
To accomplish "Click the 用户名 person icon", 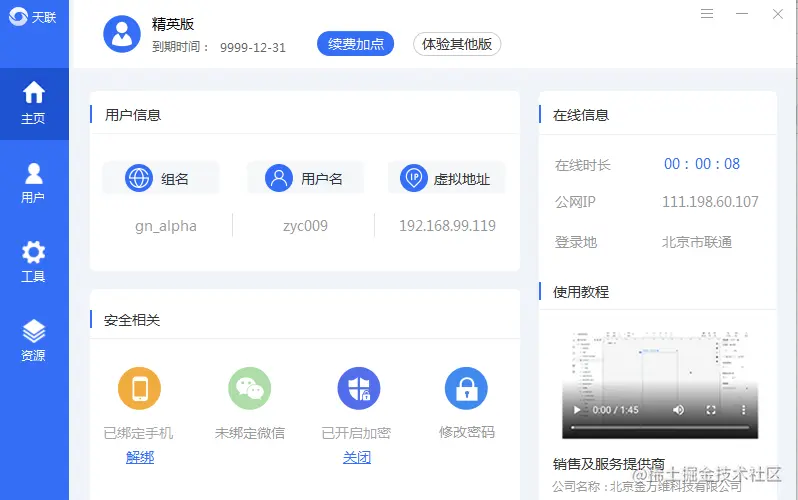I will pos(279,178).
